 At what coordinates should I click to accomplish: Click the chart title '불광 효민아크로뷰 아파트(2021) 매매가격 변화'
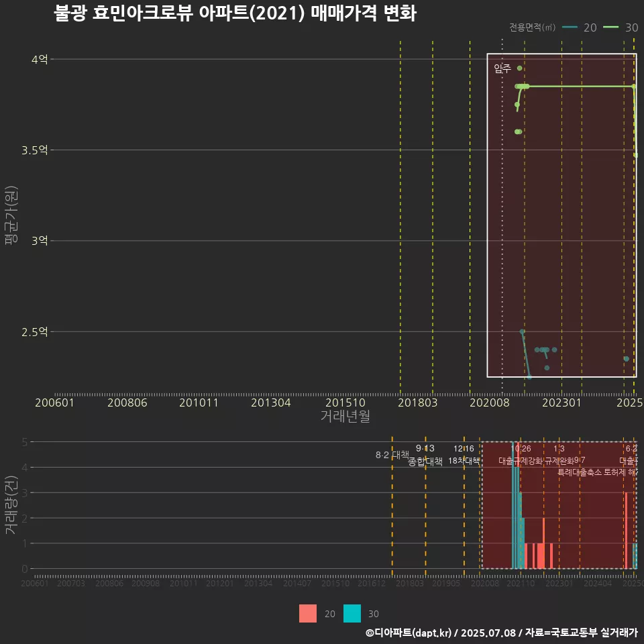pos(235,13)
